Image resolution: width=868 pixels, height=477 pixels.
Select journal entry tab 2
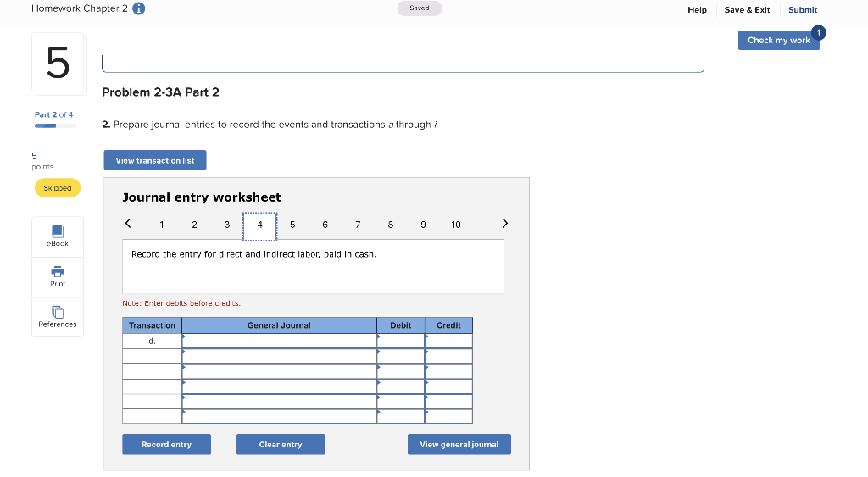(194, 225)
